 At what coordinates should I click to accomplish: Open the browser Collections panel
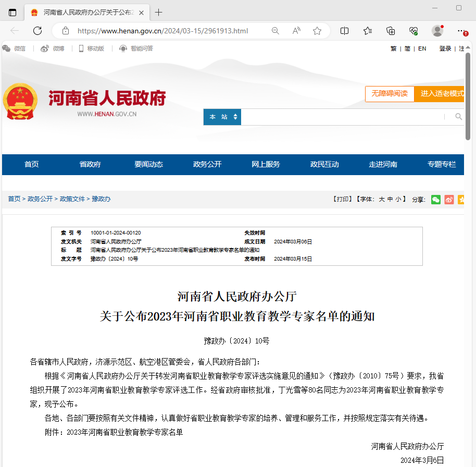(391, 31)
